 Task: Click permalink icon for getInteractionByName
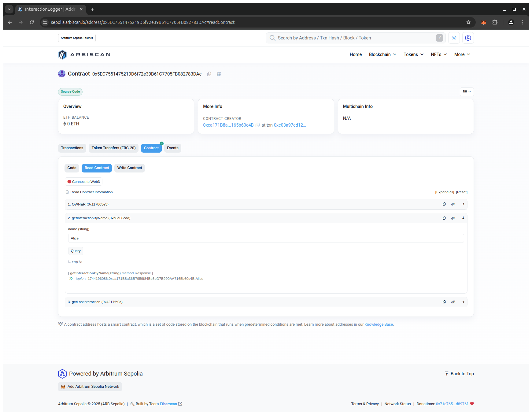453,218
